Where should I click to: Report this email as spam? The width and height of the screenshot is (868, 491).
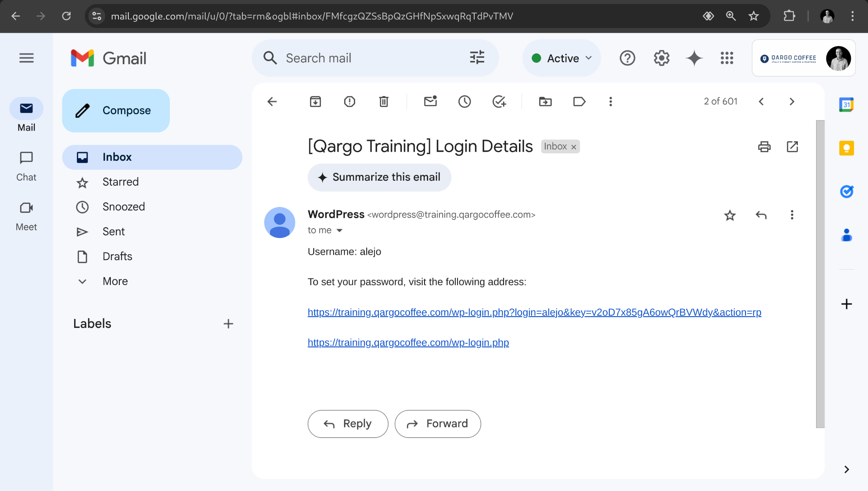point(349,102)
